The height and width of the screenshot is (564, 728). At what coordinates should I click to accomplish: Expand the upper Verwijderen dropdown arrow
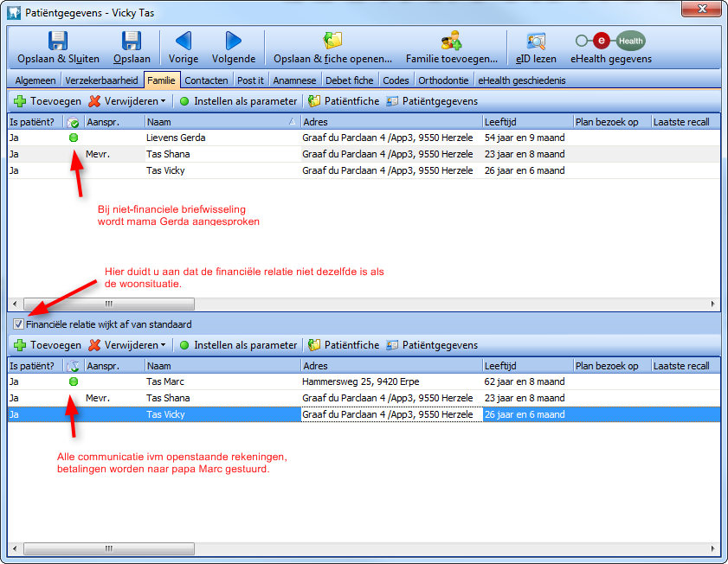coord(163,102)
